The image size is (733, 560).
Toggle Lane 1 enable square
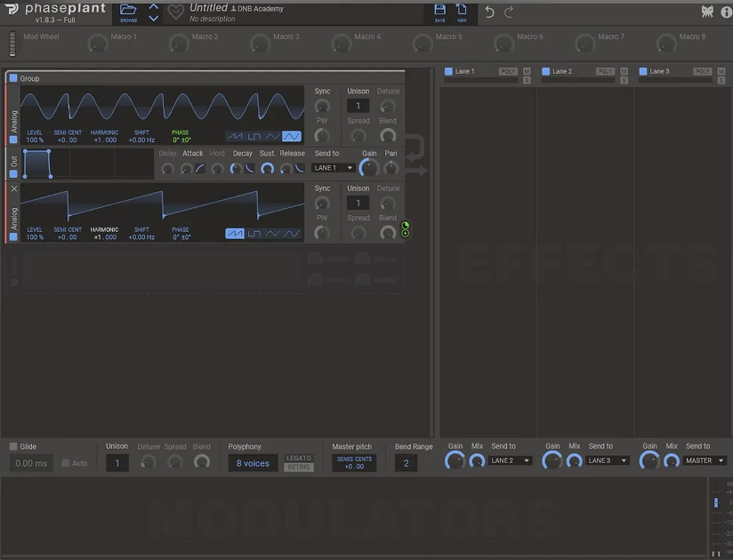tap(448, 72)
